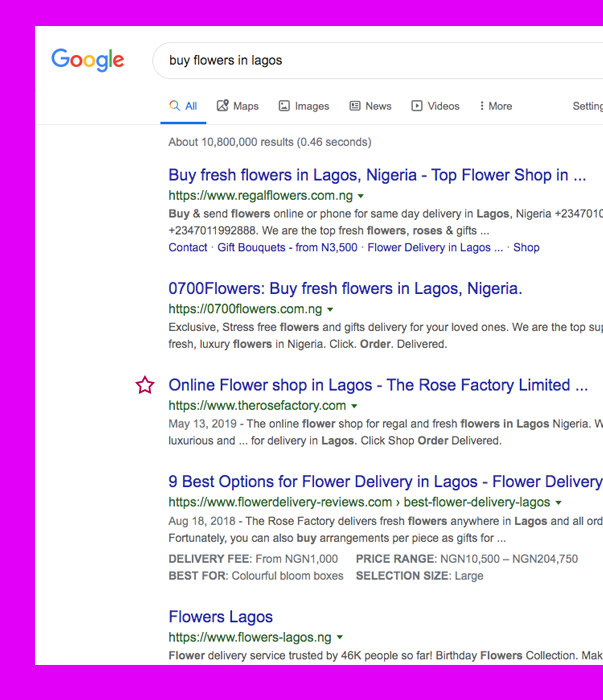Open the Videos tab
603x700 pixels.
point(435,106)
